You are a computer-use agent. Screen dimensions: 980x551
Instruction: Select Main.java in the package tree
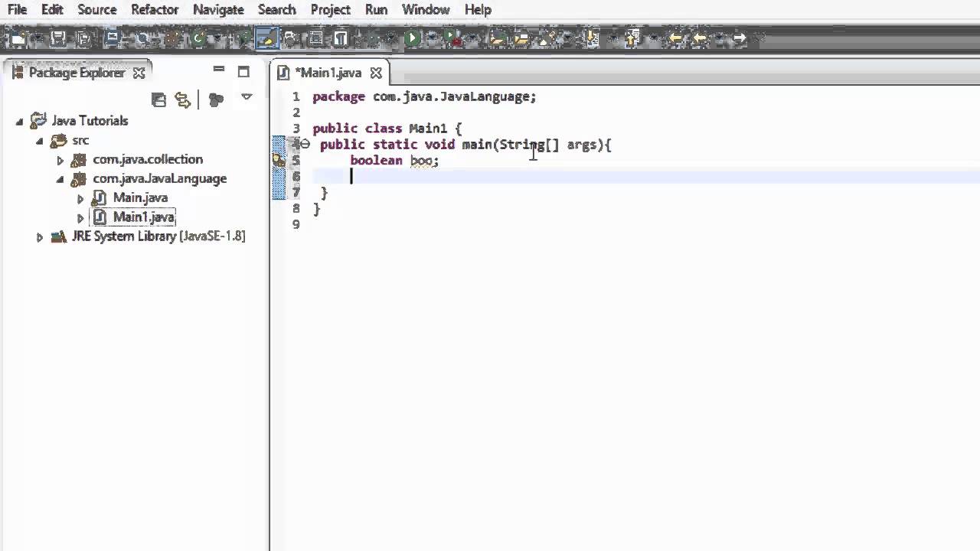pyautogui.click(x=140, y=197)
